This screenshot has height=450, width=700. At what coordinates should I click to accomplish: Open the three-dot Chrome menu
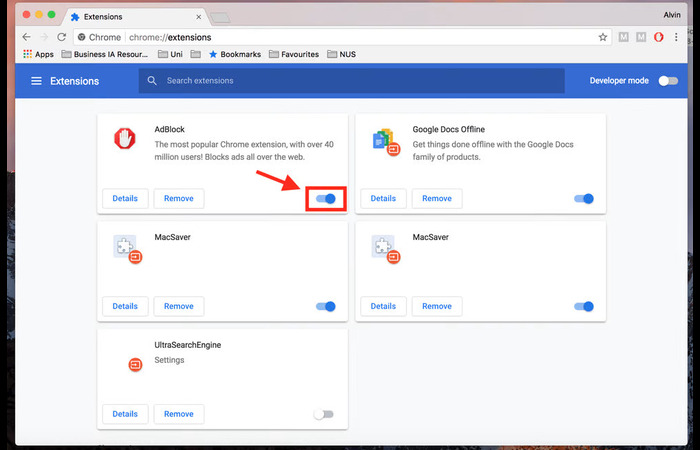click(x=676, y=37)
